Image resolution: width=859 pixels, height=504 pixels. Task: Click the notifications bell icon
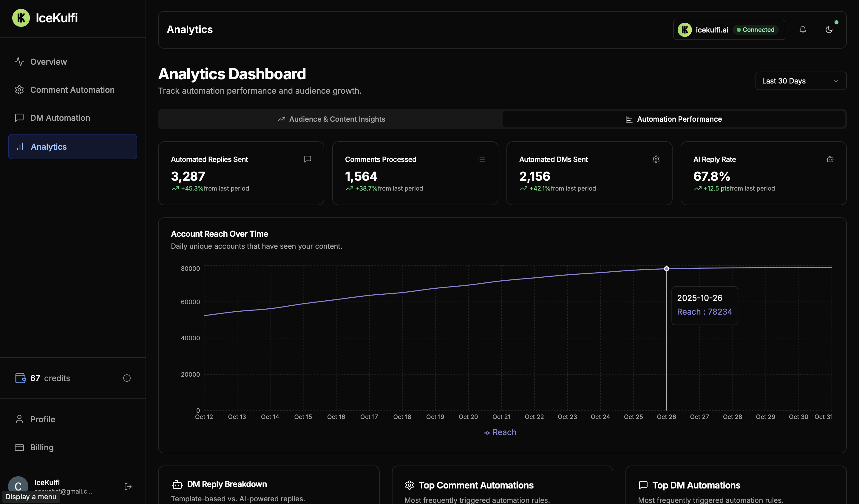(803, 30)
